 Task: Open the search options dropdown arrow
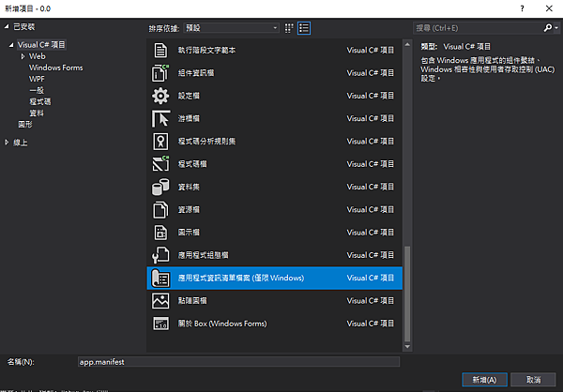[556, 28]
